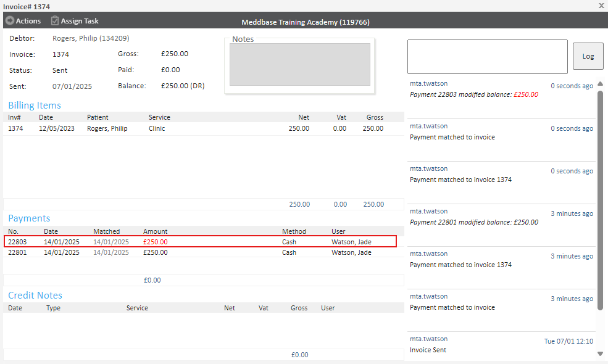Screen dimensions: 608x364
Task: Select payment row 22801
Action: coord(199,252)
